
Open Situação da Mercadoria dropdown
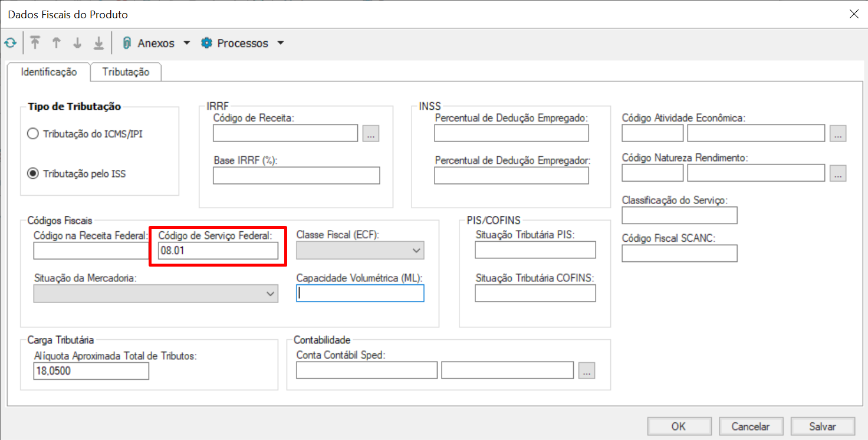pyautogui.click(x=156, y=293)
